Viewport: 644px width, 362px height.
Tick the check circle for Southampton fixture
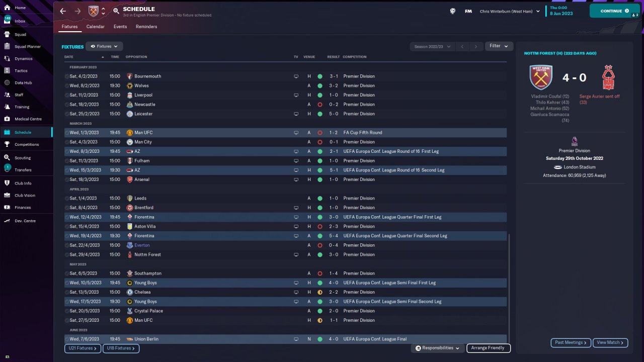[x=67, y=274]
